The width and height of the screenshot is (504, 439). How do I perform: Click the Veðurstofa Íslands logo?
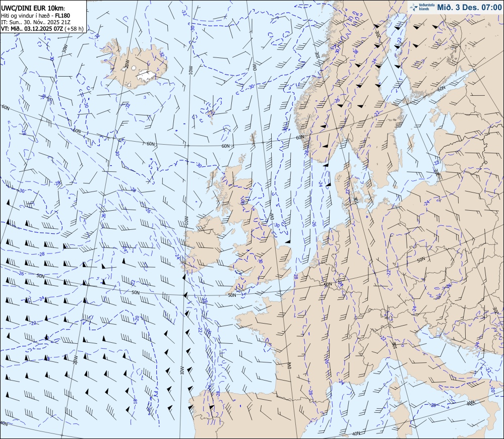click(421, 7)
